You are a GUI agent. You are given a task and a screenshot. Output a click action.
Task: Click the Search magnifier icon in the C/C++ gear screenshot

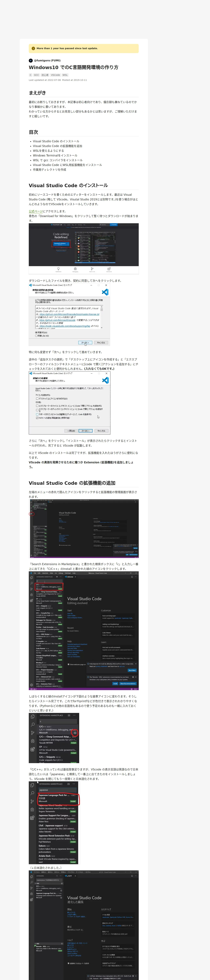[32, 724]
